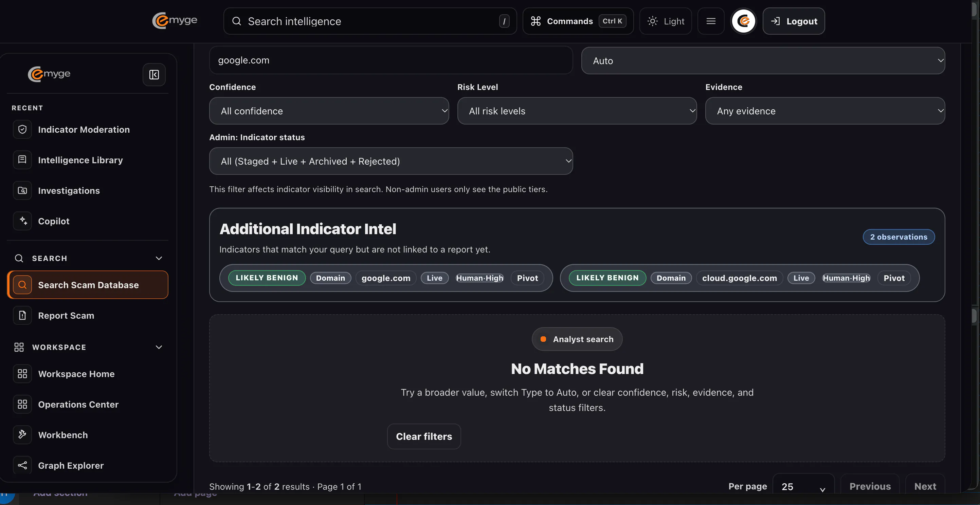
Task: Open the Risk Level dropdown
Action: [x=577, y=111]
